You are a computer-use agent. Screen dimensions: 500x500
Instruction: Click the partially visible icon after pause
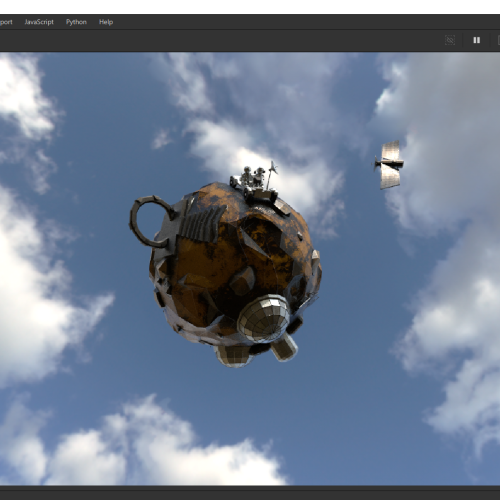pos(498,40)
